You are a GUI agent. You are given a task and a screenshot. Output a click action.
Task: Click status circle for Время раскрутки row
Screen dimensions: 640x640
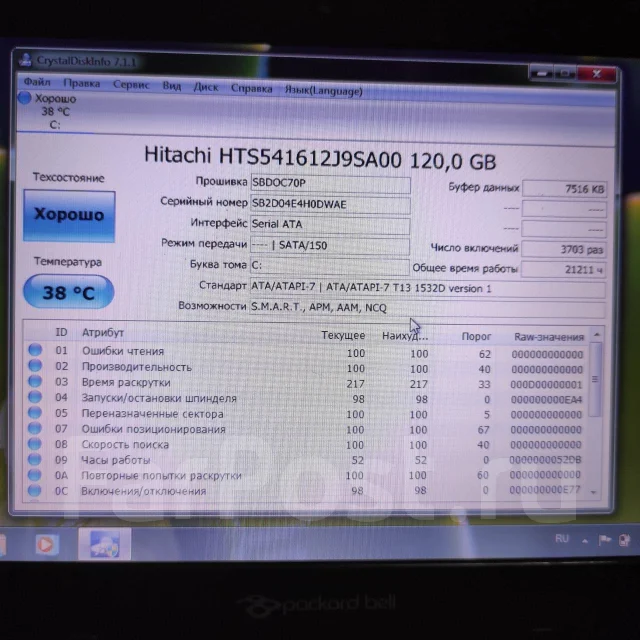tap(35, 381)
